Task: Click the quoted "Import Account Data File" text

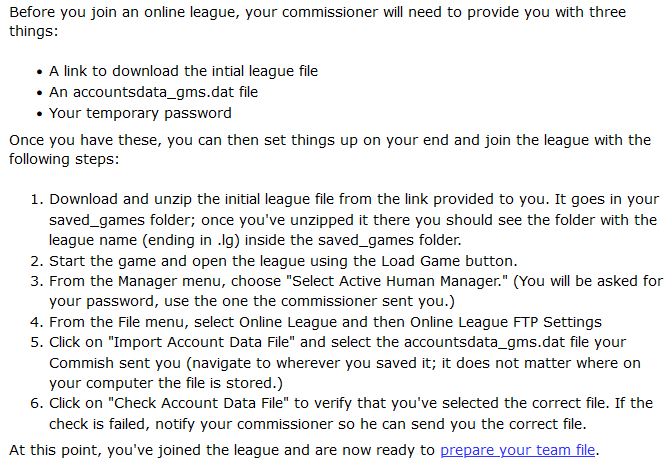Action: 202,342
